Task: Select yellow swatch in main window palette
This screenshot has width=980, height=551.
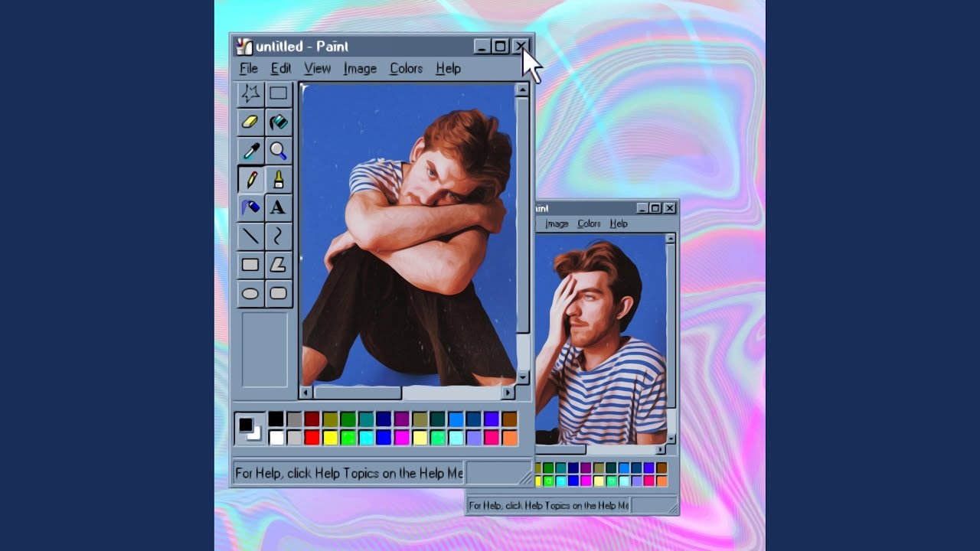Action: [330, 438]
